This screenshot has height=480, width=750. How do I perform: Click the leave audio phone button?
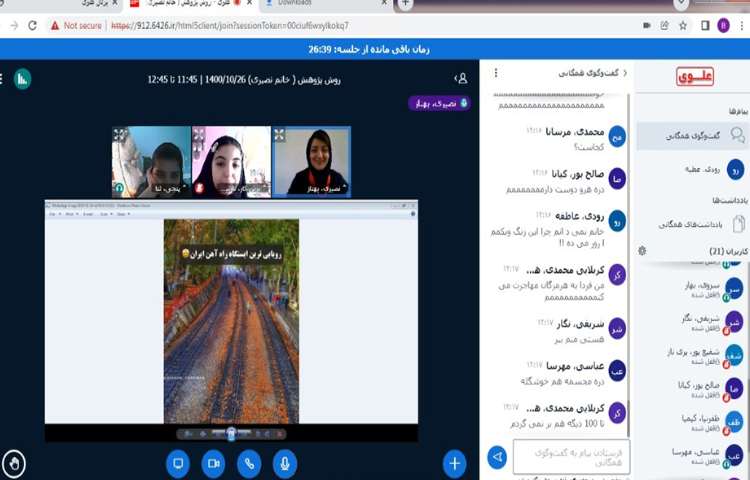(x=248, y=463)
